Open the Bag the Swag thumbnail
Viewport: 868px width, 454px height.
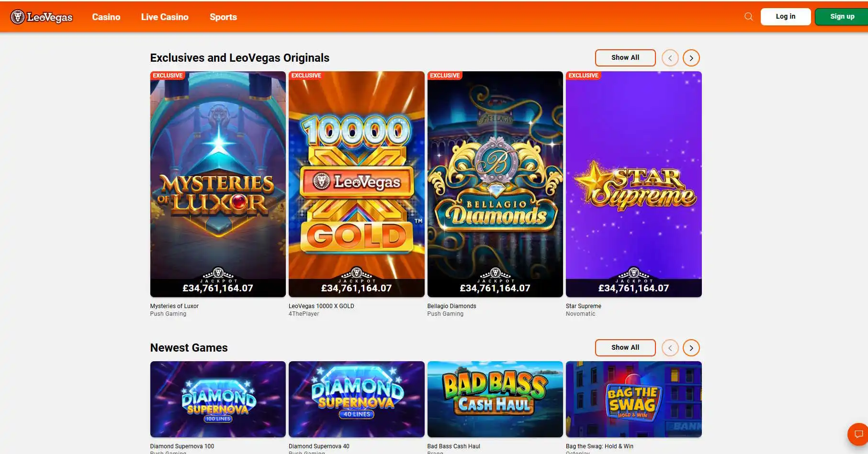click(634, 399)
